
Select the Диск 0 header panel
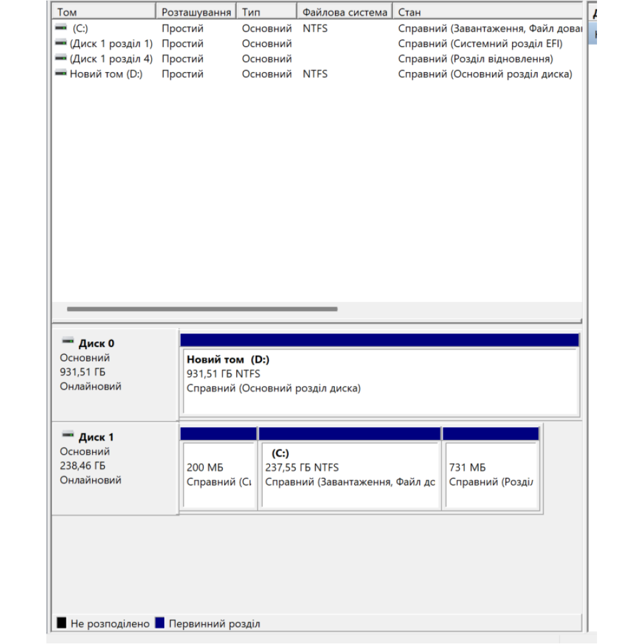pos(115,375)
